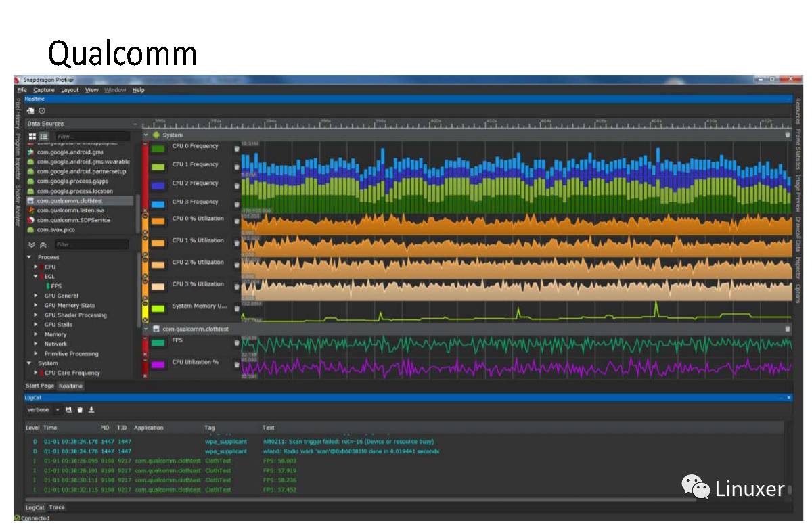Delete the CPU 0 % Utilization track

tap(237, 220)
